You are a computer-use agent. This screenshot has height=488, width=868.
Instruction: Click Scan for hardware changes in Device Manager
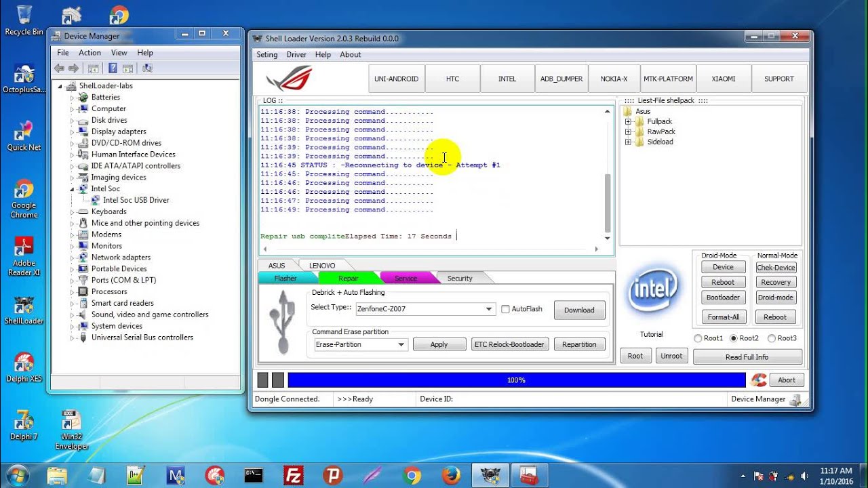[147, 68]
